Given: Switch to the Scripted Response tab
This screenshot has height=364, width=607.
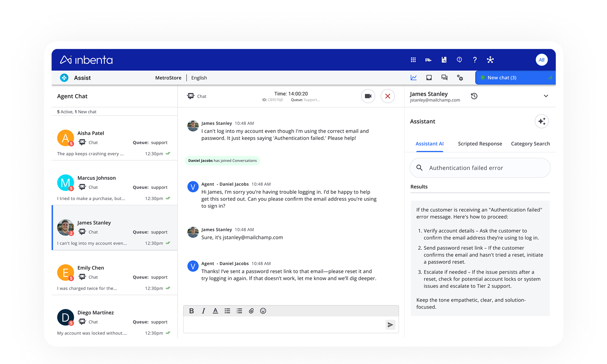Looking at the screenshot, I should 480,144.
